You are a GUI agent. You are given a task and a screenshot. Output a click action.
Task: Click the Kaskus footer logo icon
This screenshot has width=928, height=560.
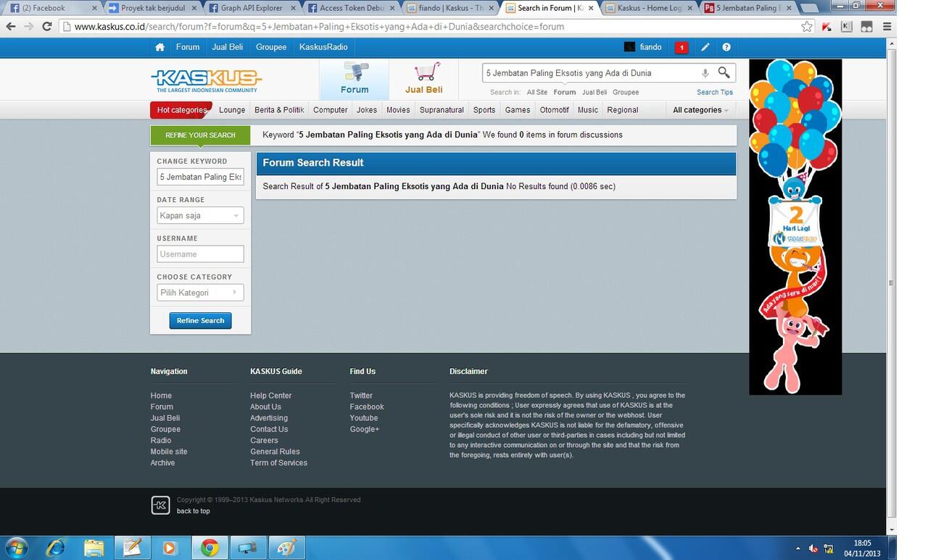[160, 505]
